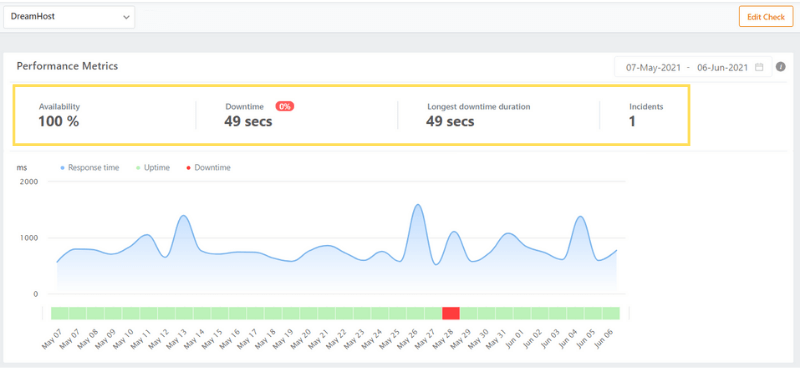The image size is (800, 370).
Task: Click the 07-May-2021 start date
Action: [653, 67]
